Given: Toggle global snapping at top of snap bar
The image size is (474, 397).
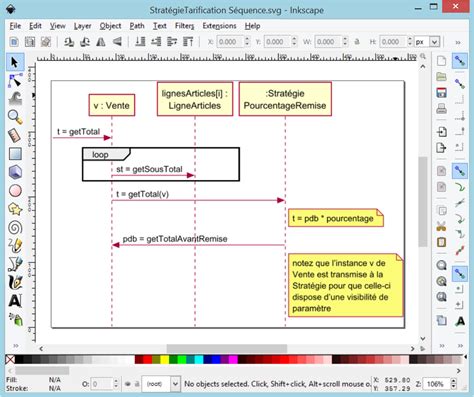Looking at the screenshot, I should [460, 61].
